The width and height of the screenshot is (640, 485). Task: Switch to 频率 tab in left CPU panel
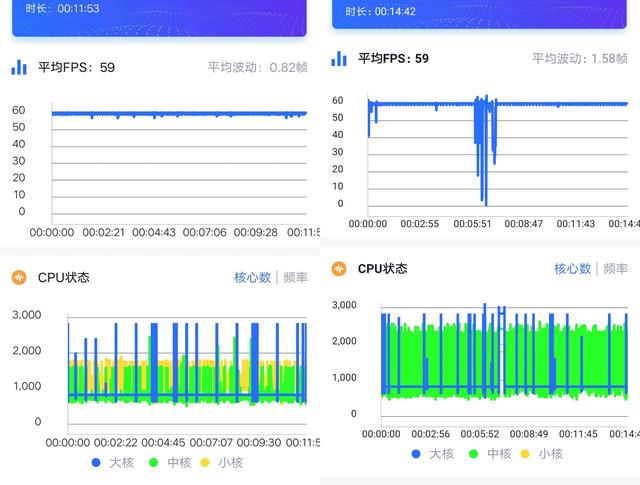pos(295,278)
